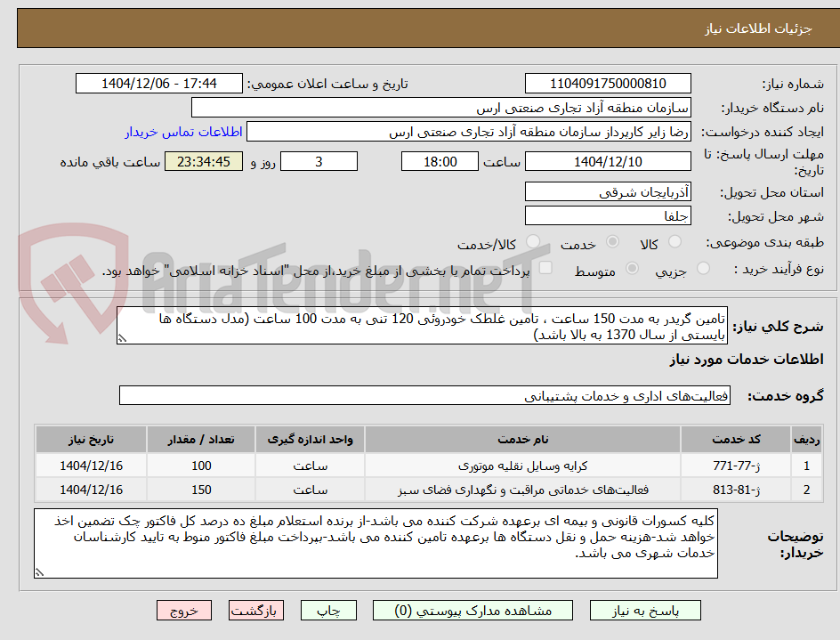
Task: Click the general need description textarea
Action: [x=422, y=326]
